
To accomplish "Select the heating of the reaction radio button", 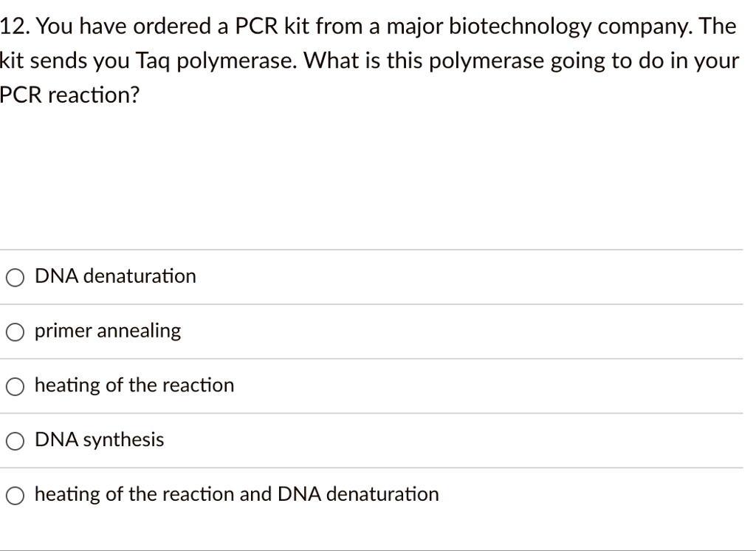I will 14,386.
